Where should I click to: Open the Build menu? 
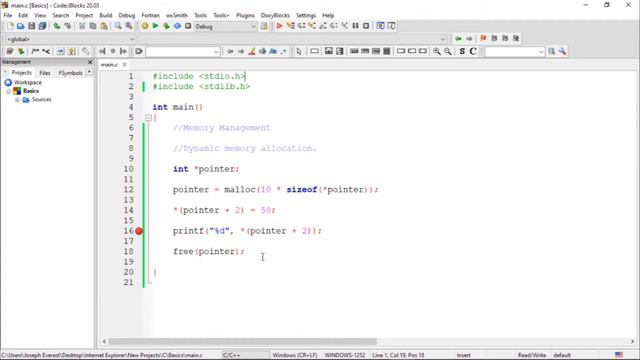pyautogui.click(x=106, y=16)
